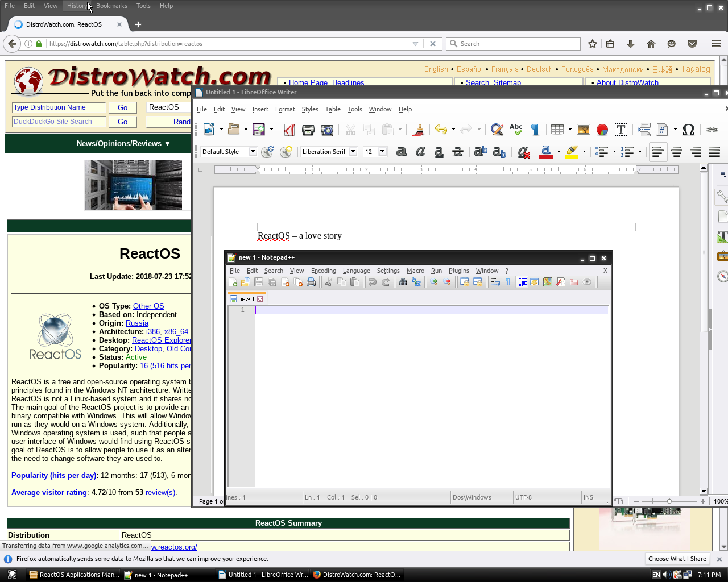The image size is (728, 582).
Task: Open the Liberation Serif font dropdown
Action: (x=353, y=152)
